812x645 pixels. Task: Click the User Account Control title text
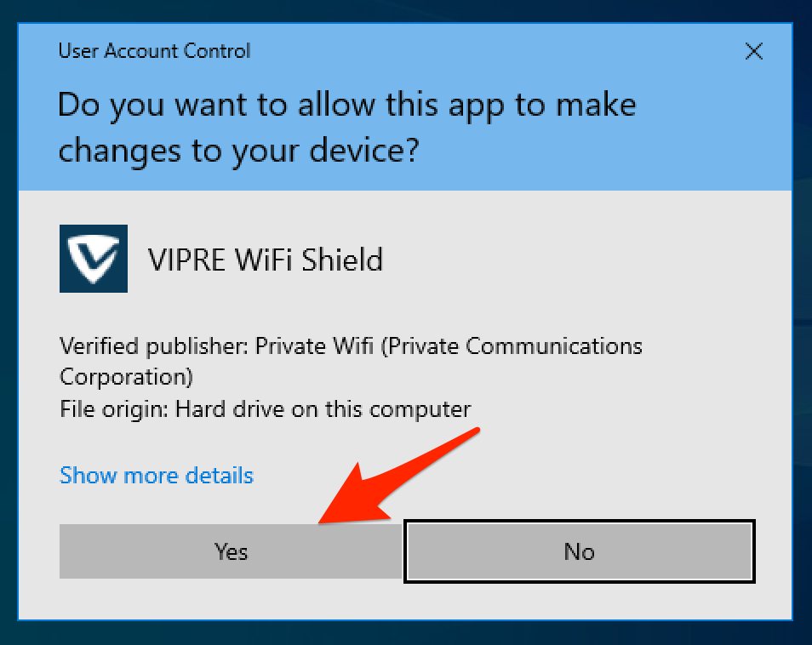tap(154, 51)
